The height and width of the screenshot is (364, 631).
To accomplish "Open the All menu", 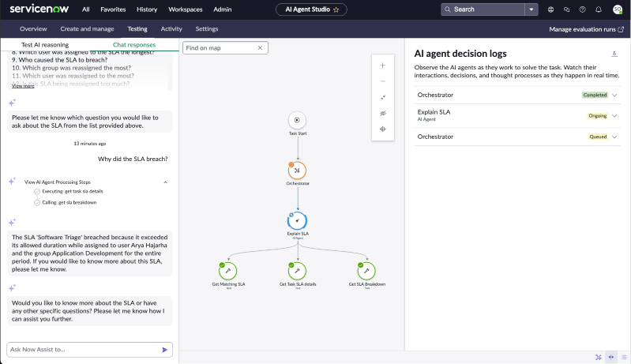I will [x=86, y=9].
